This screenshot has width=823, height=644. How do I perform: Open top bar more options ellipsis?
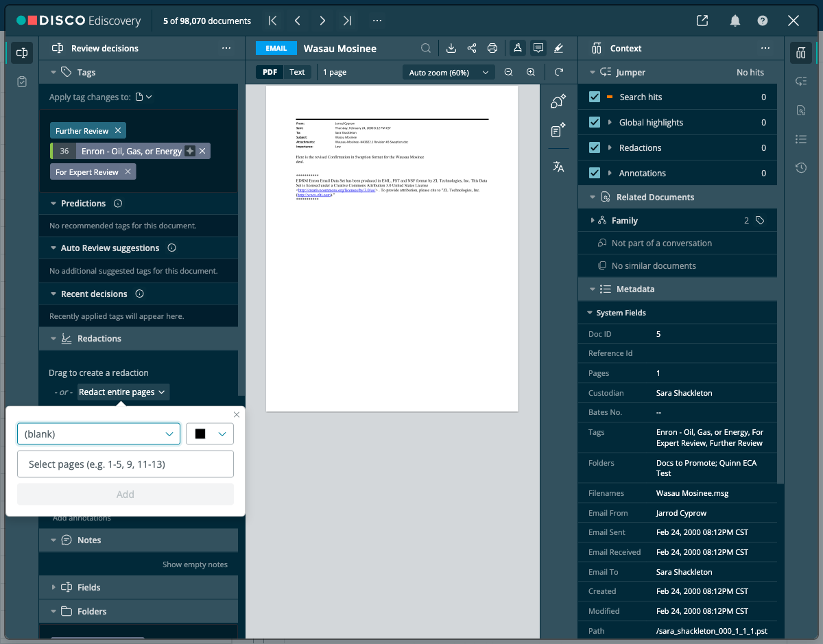pyautogui.click(x=377, y=21)
